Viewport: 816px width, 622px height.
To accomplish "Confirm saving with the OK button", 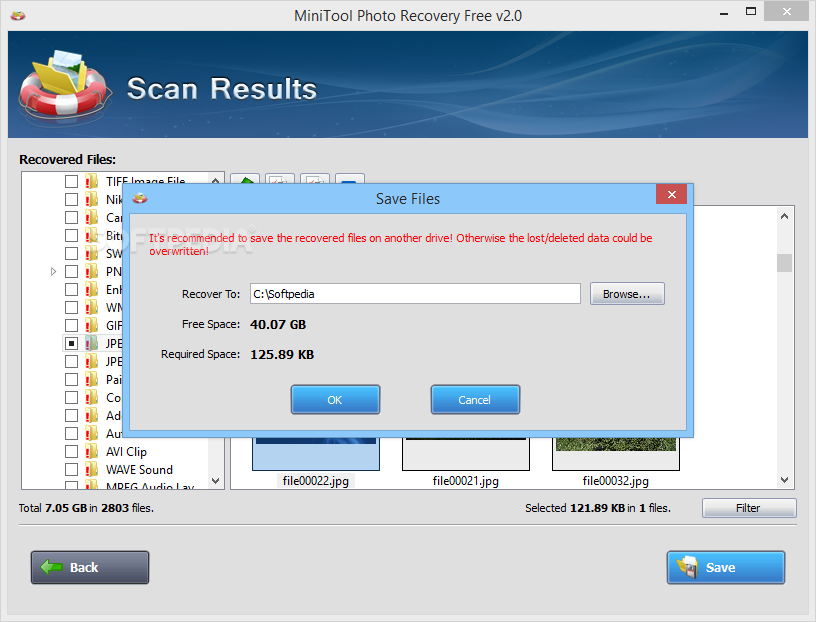I will 335,400.
